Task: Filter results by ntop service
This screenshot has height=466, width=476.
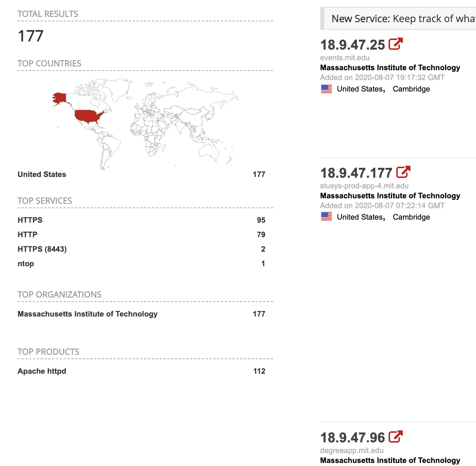Action: point(26,264)
